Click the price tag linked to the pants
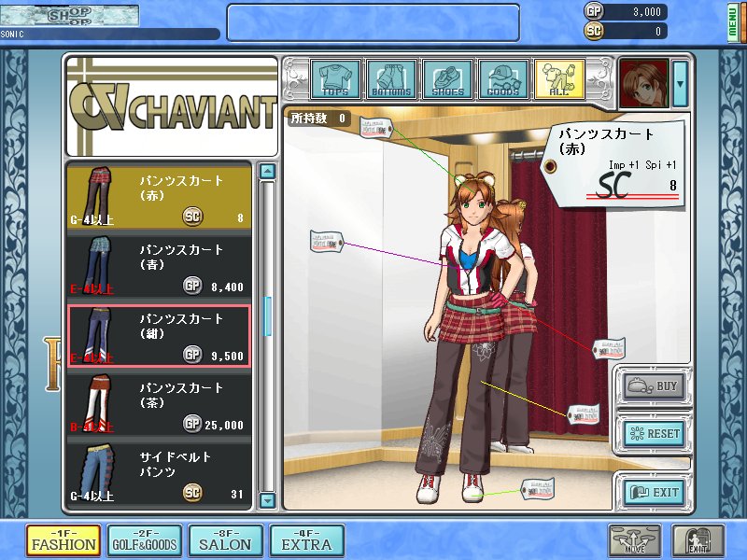 tap(583, 414)
